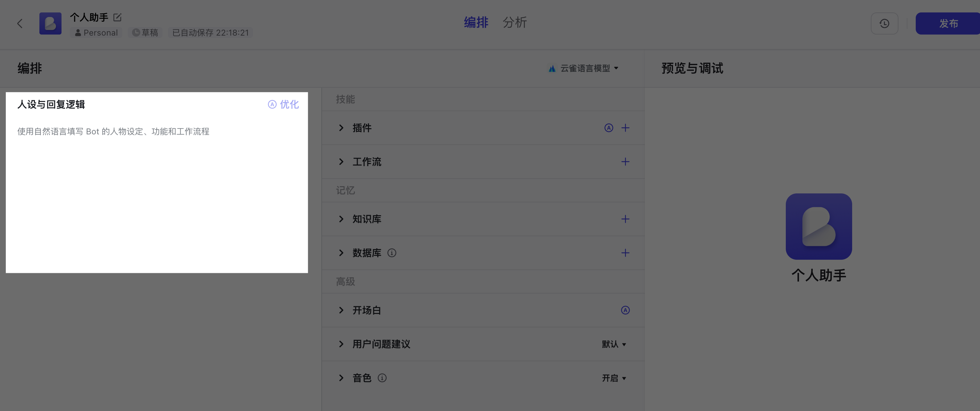Show info about 音色
Viewport: 980px width, 411px height.
pyautogui.click(x=382, y=378)
